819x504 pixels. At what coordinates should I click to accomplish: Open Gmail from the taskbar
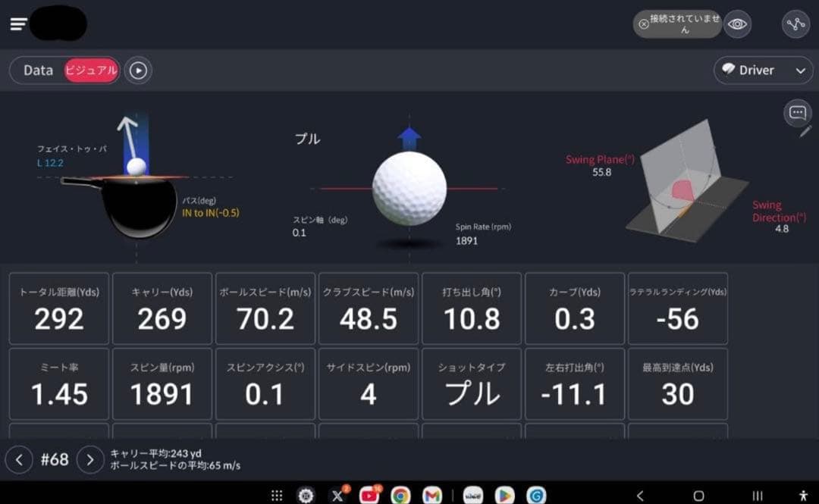point(432,495)
